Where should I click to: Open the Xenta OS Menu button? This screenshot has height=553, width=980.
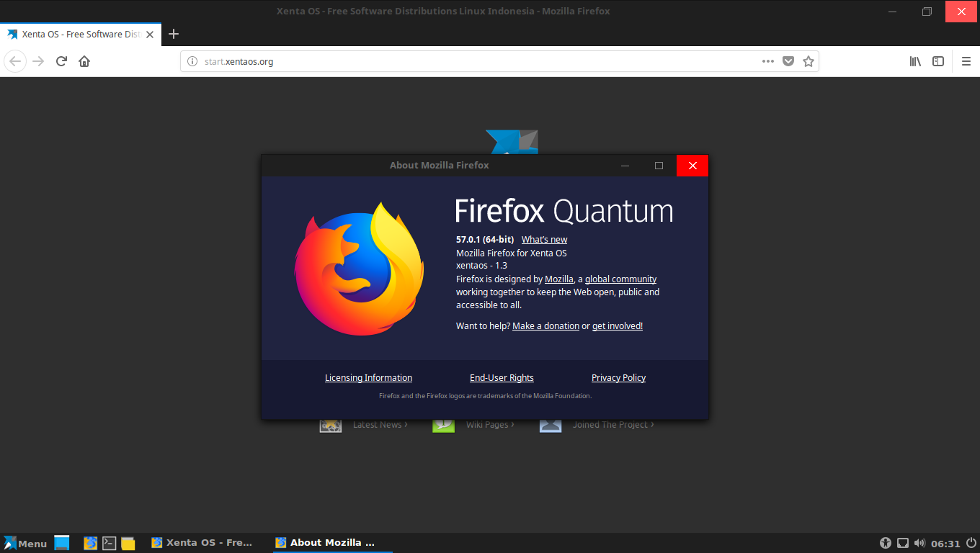point(25,543)
